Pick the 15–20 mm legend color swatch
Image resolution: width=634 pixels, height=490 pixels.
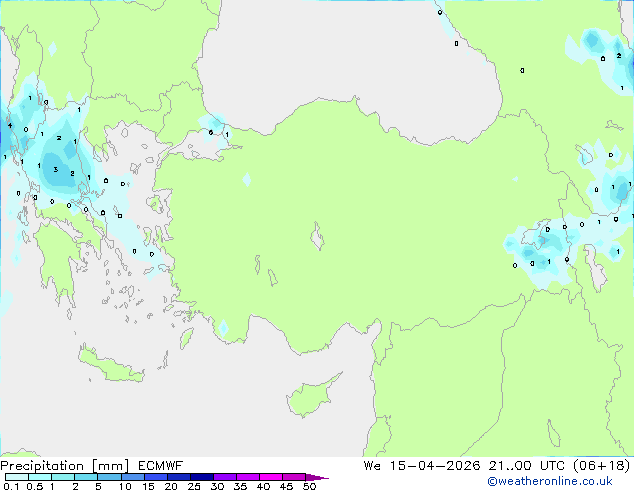click(x=156, y=477)
